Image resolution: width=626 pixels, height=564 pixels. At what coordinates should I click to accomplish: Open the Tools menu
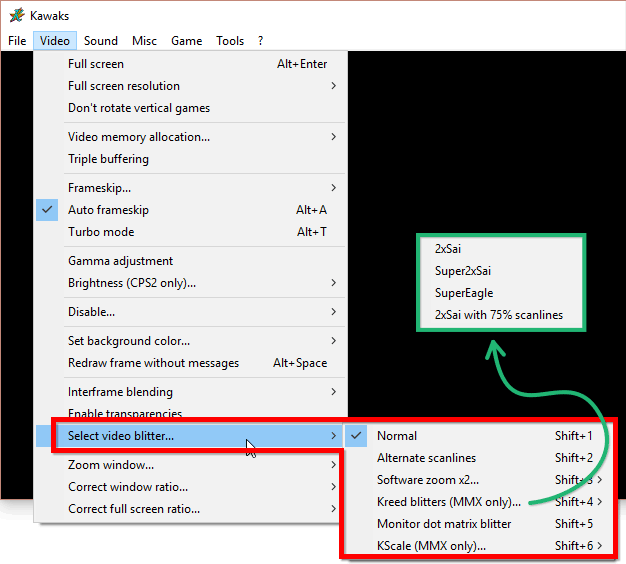point(230,41)
